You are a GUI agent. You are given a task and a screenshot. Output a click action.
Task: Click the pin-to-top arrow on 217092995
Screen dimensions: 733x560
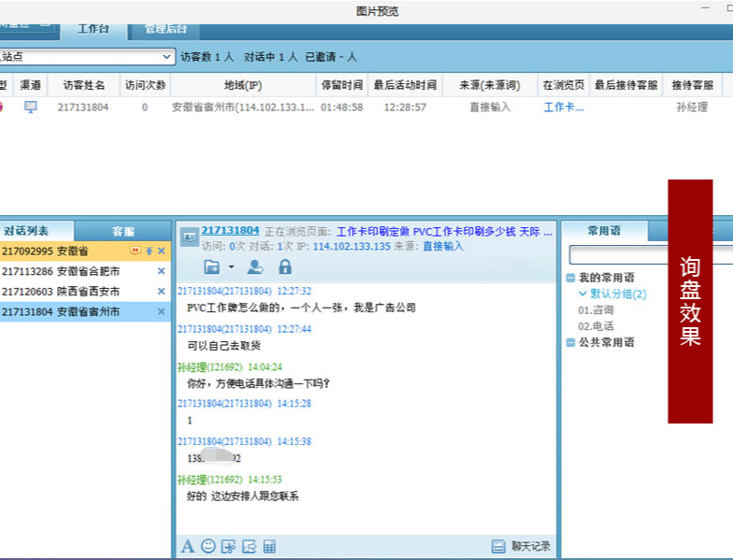pyautogui.click(x=149, y=251)
